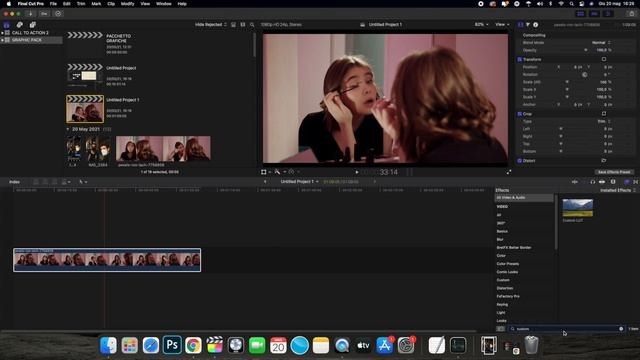Viewport: 640px width, 360px height.
Task: Open the Crop Type dropdown
Action: coord(604,121)
